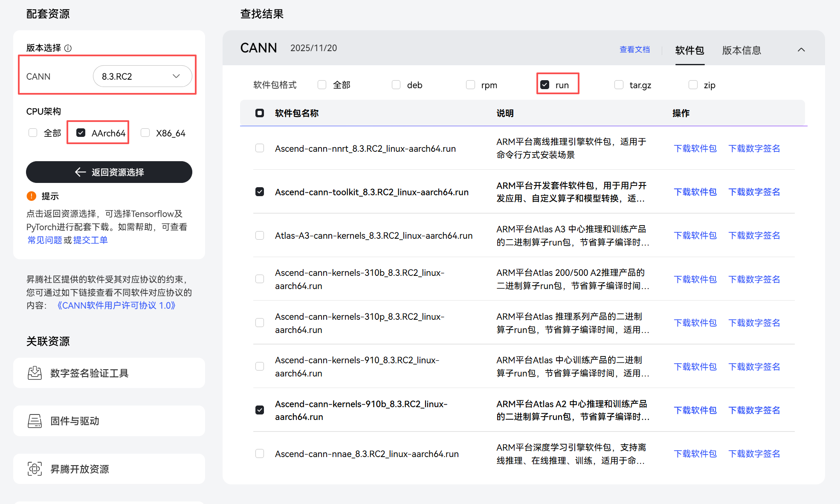Click the download icon beside 数字签名验证工具
840x504 pixels.
(x=35, y=372)
